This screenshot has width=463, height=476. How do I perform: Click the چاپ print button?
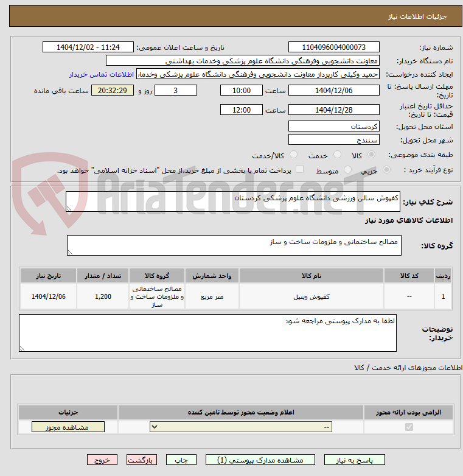click(181, 460)
